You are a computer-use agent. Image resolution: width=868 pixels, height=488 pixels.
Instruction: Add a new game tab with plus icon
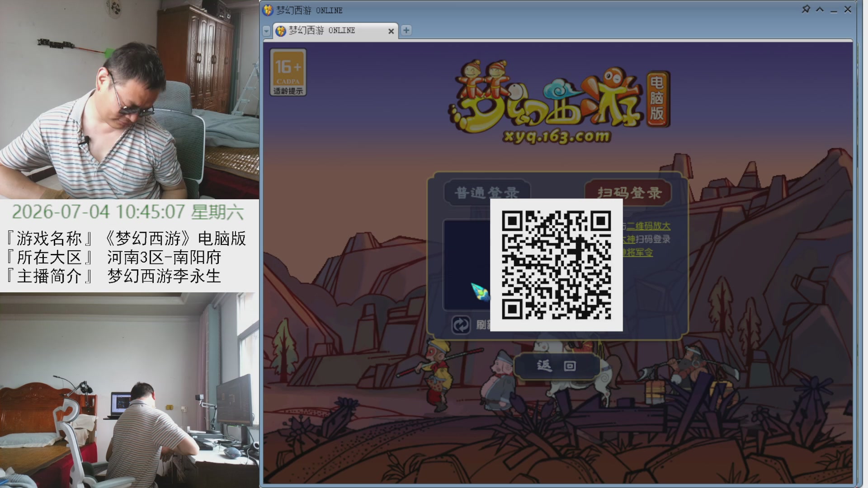coord(406,30)
